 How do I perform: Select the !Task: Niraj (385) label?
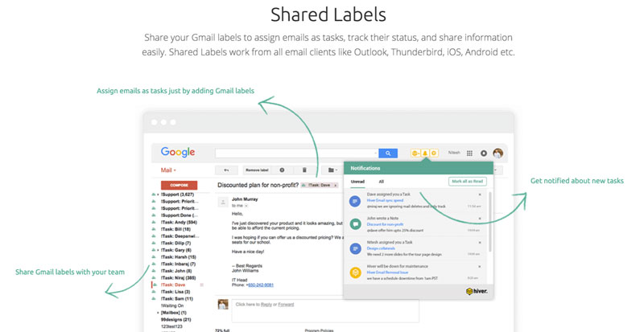(178, 278)
